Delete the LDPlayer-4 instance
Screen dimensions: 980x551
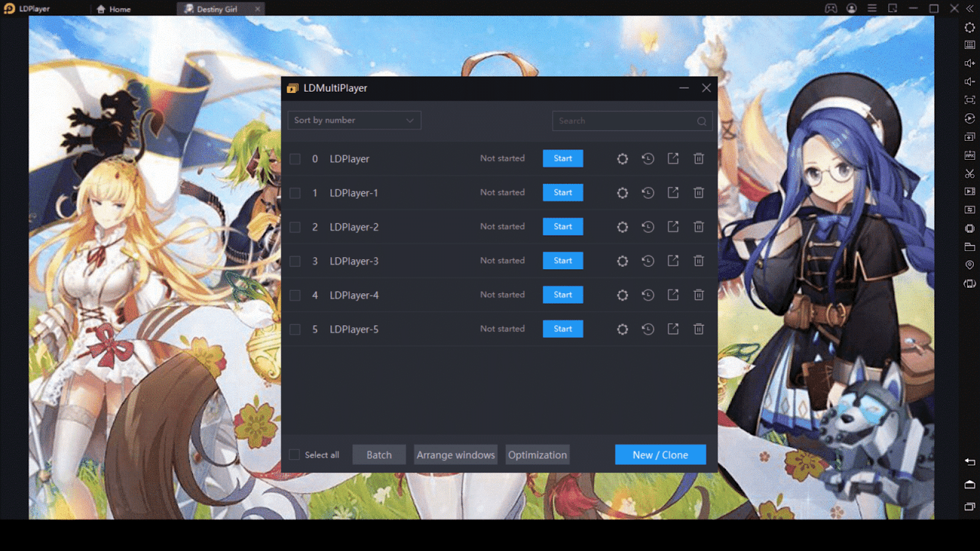(x=698, y=295)
